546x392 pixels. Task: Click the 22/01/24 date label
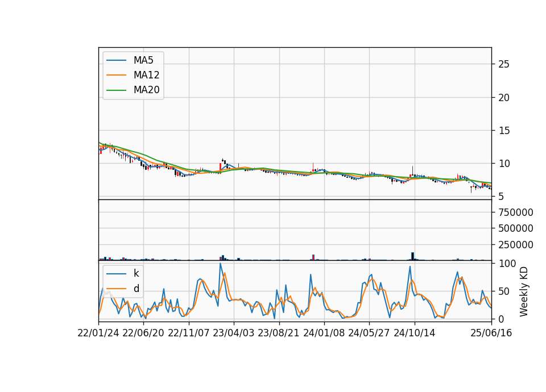(98, 333)
